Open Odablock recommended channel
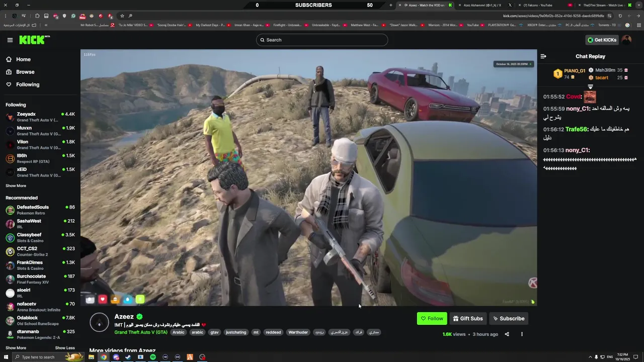The width and height of the screenshot is (644, 362). 40,320
